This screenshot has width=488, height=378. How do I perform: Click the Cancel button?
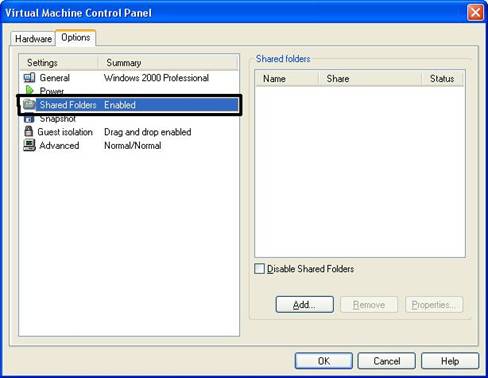coord(387,361)
